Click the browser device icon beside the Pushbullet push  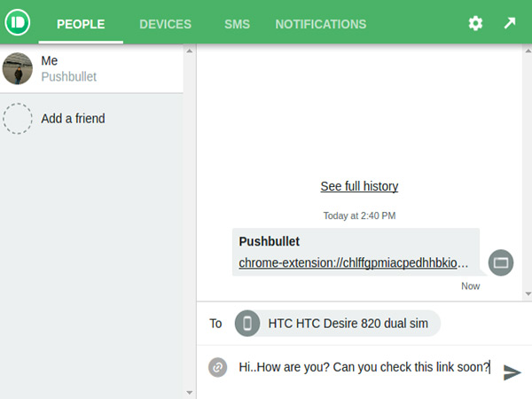click(x=501, y=262)
